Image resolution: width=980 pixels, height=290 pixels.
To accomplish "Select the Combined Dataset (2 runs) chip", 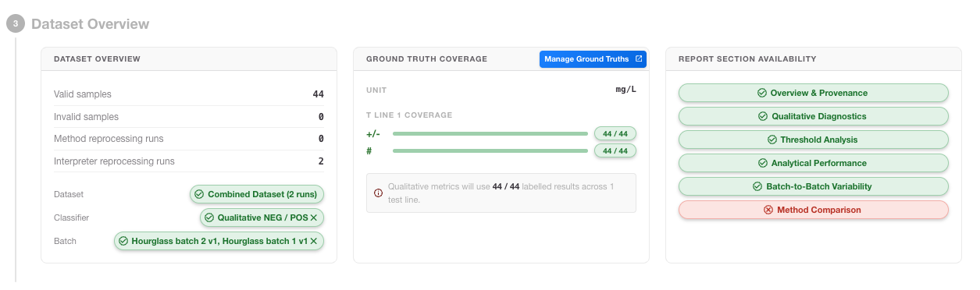I will [256, 194].
